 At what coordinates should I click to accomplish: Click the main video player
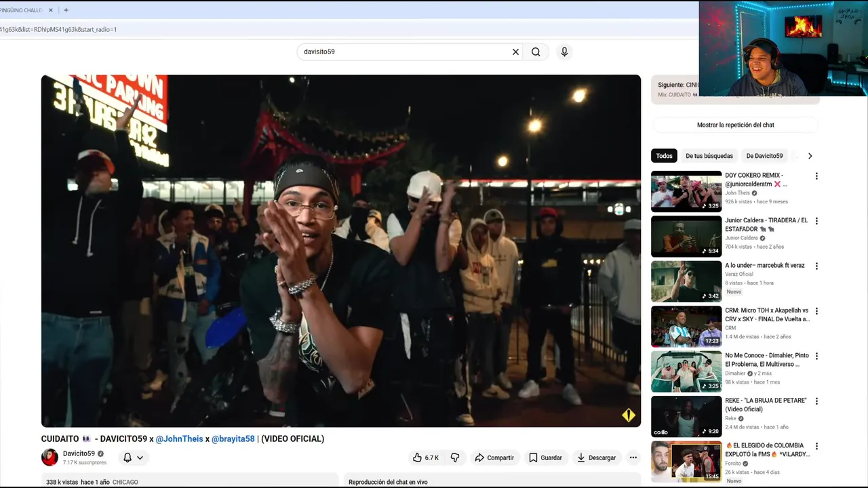point(341,251)
